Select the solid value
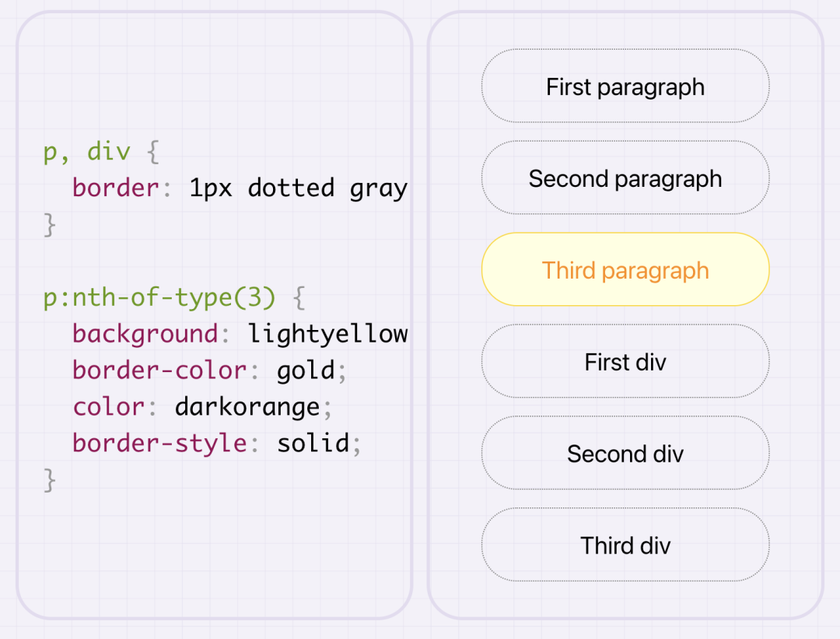 tap(313, 443)
